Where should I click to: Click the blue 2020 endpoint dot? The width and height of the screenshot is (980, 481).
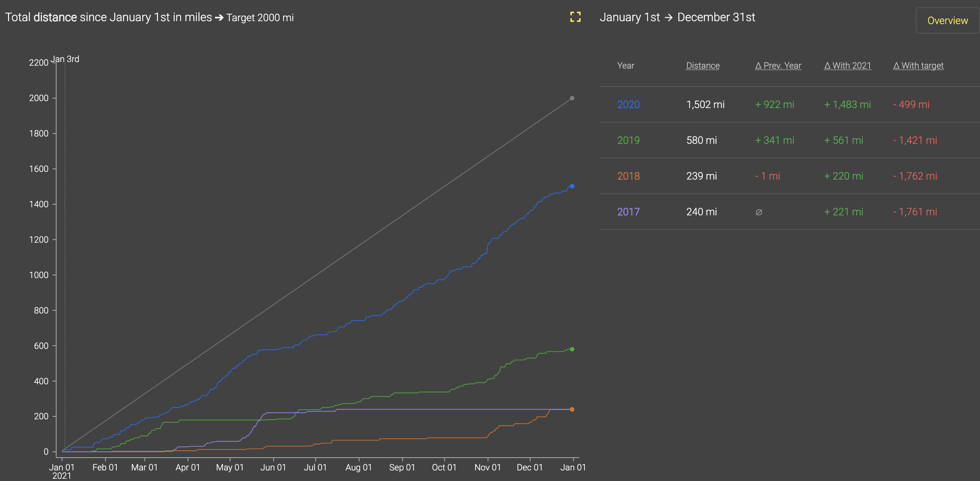(x=572, y=186)
